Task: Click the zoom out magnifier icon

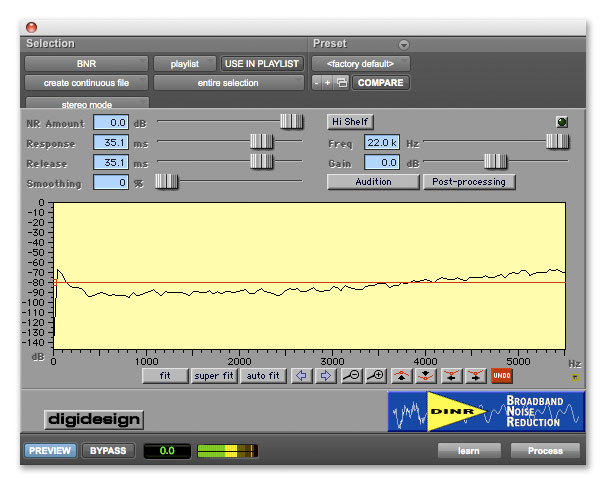Action: [352, 376]
